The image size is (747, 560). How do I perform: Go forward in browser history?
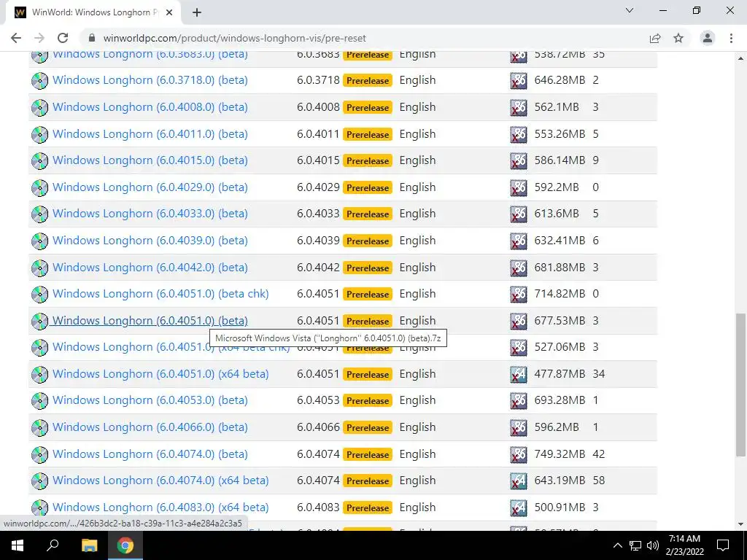click(x=39, y=38)
